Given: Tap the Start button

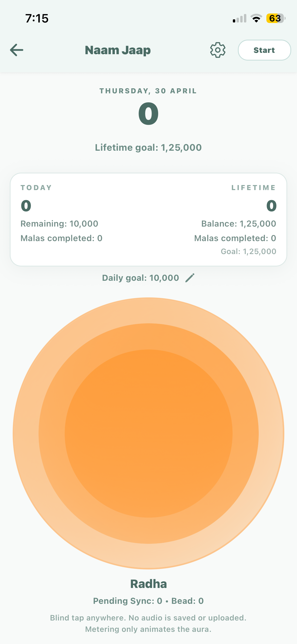Looking at the screenshot, I should pos(264,50).
